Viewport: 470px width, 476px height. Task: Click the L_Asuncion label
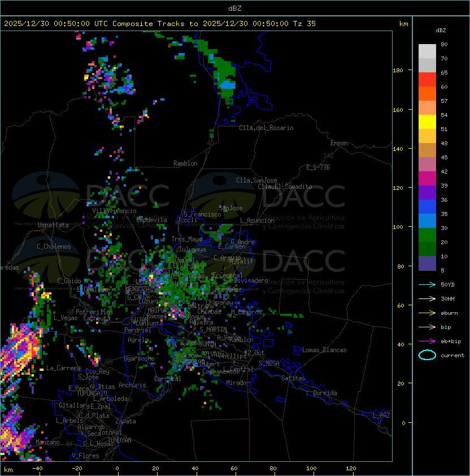click(257, 220)
